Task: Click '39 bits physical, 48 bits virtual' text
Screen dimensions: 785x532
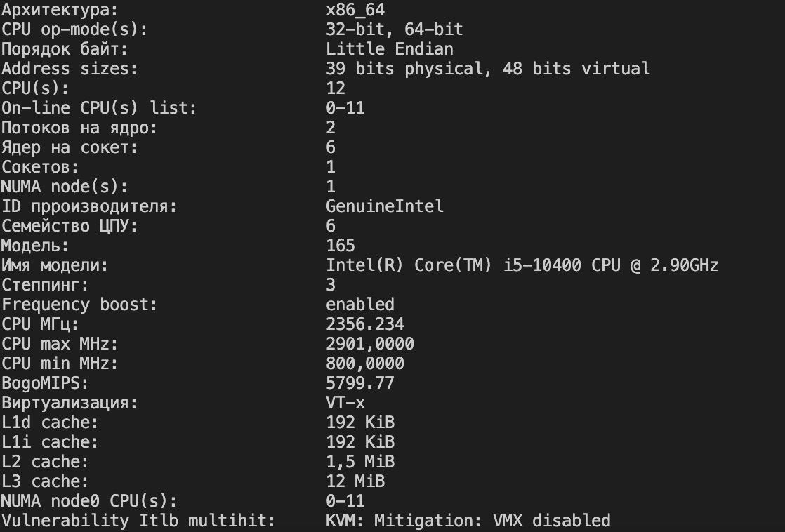Action: coord(487,69)
